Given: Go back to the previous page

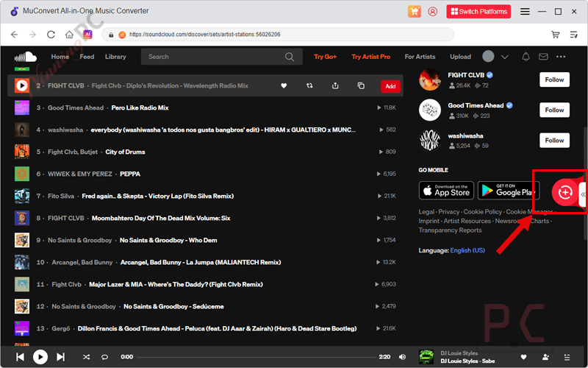Looking at the screenshot, I should pyautogui.click(x=14, y=35).
